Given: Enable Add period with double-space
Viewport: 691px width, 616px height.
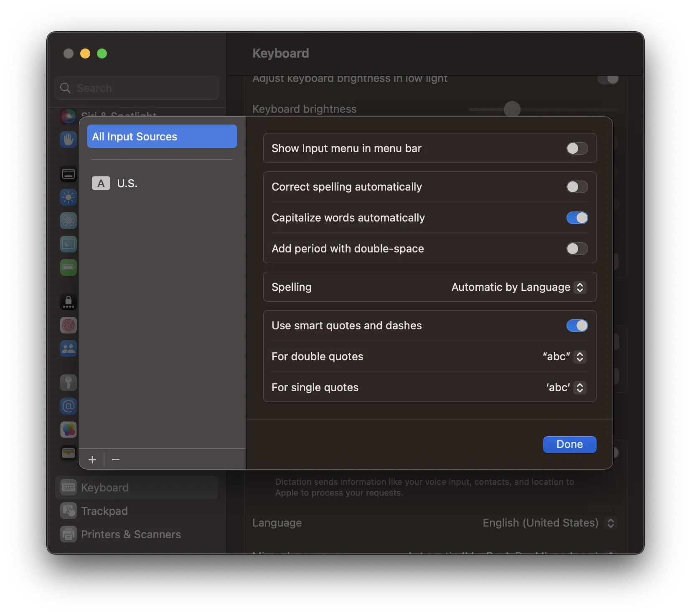Looking at the screenshot, I should (x=577, y=249).
